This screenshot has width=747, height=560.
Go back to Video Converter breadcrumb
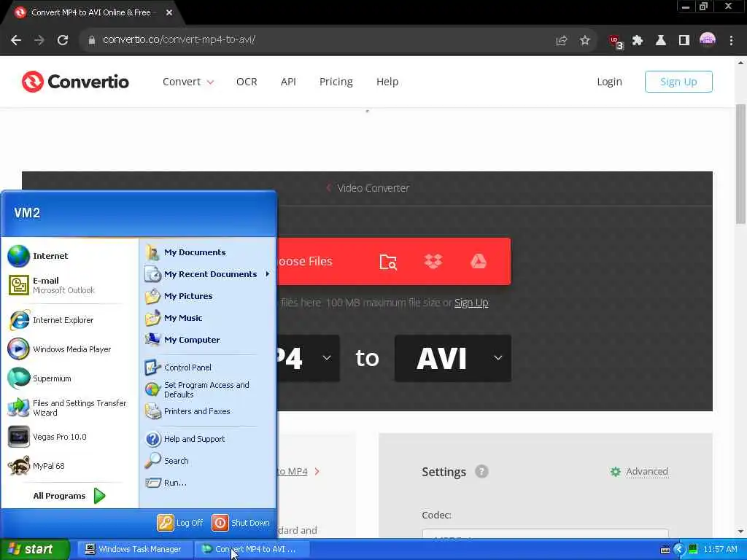[x=368, y=188]
